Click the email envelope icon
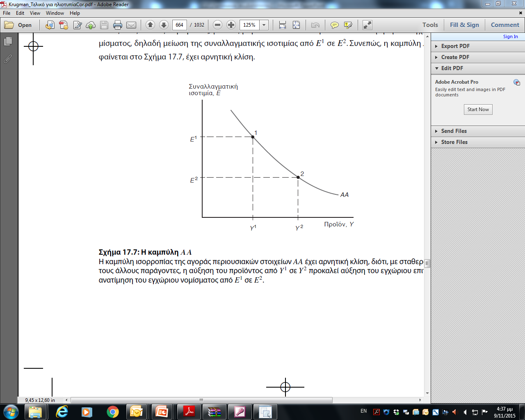Viewport: 525px width, 420px height. 131,25
